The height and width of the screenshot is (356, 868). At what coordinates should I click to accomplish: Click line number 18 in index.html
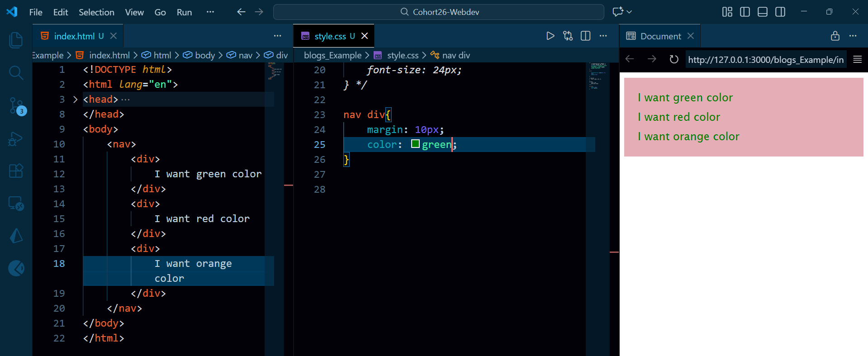coord(59,263)
